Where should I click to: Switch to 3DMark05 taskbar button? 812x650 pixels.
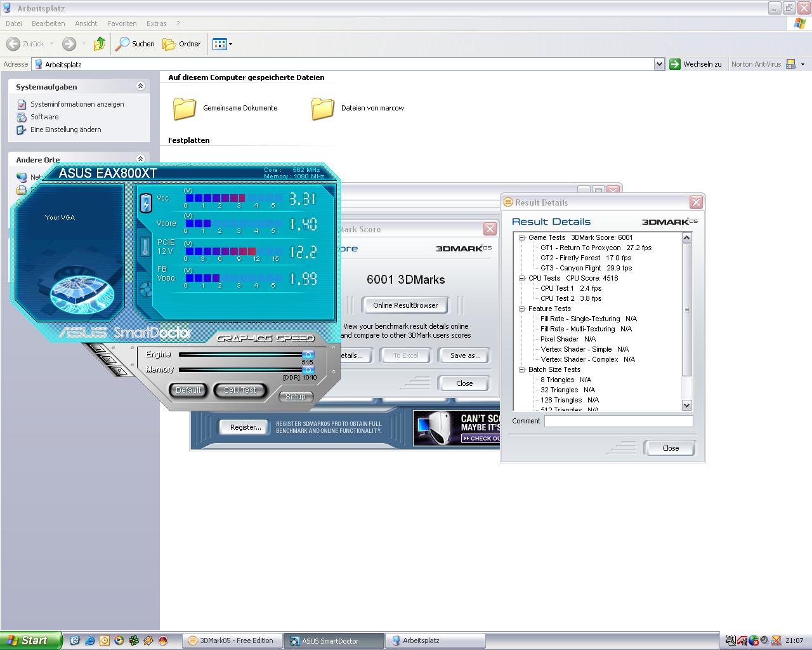point(232,640)
